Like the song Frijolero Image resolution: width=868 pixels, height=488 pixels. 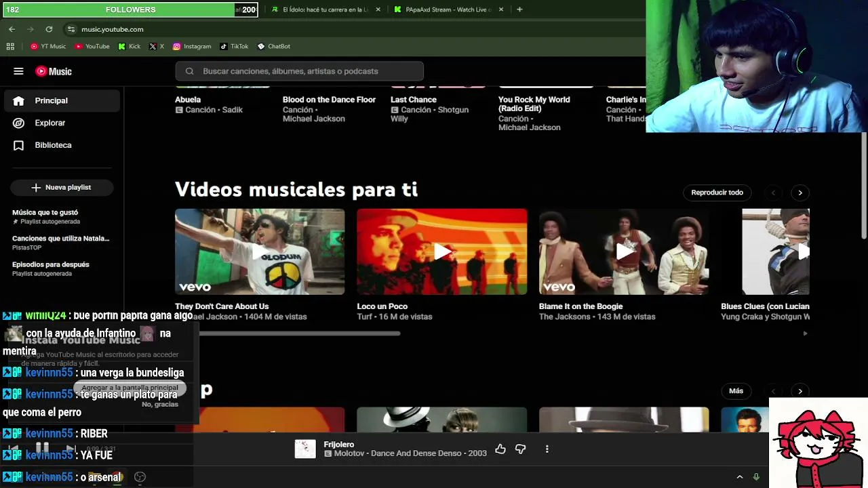[500, 449]
